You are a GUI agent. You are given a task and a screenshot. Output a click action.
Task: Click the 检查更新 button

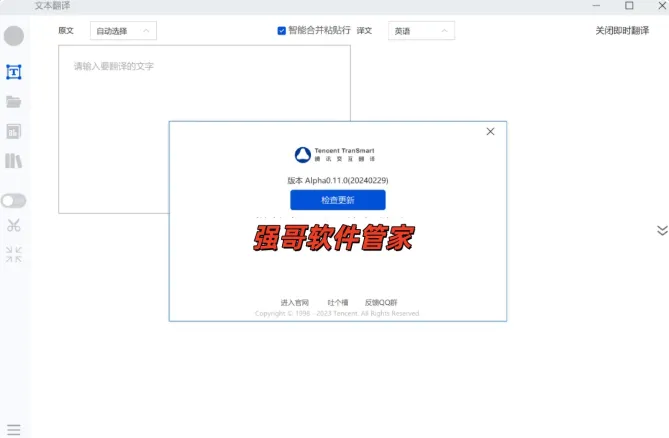[338, 200]
